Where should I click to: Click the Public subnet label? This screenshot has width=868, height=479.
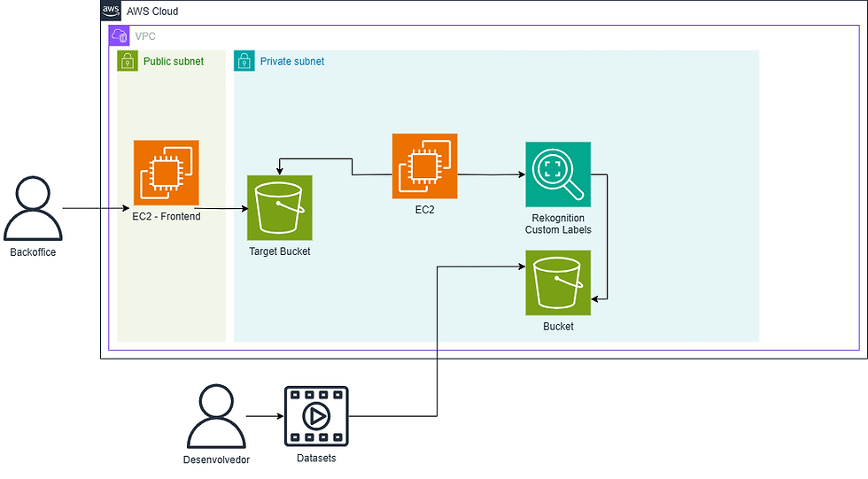click(174, 61)
